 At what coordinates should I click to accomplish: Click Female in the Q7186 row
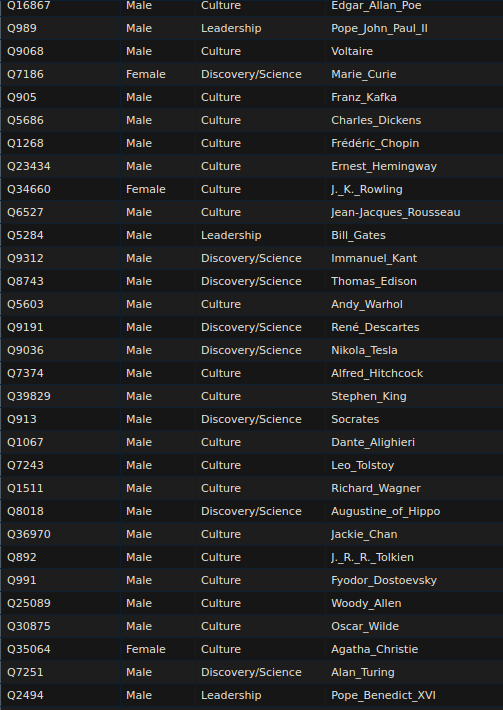(x=158, y=74)
